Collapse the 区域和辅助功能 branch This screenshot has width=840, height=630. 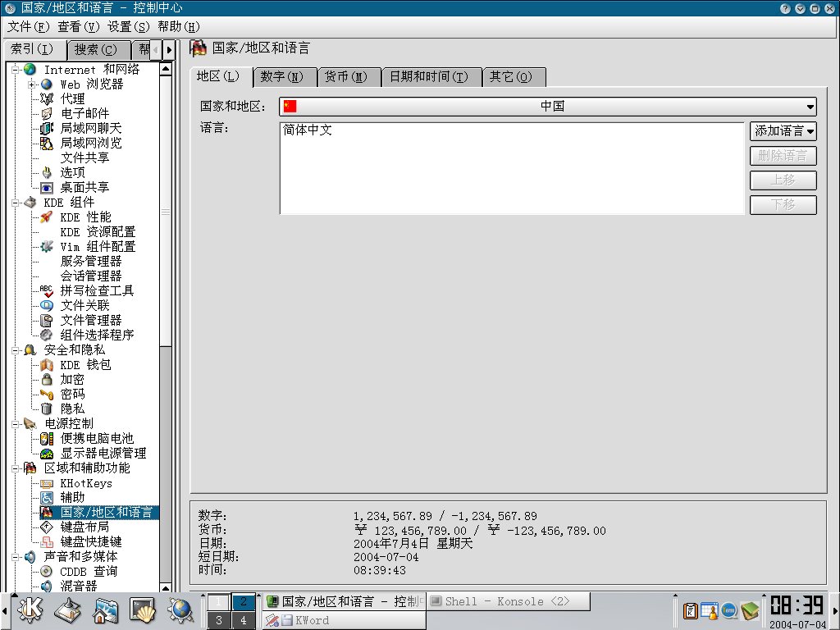(16, 468)
